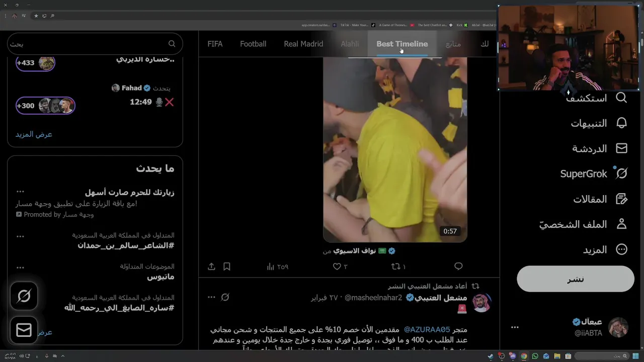Share the video post via upload icon
Image resolution: width=644 pixels, height=362 pixels.
pos(211,266)
